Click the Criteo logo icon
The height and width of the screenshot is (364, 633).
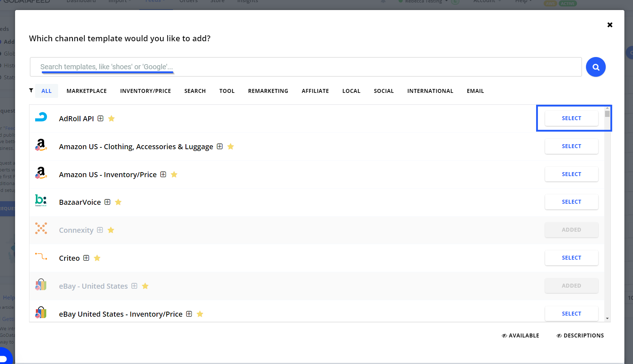(x=41, y=256)
